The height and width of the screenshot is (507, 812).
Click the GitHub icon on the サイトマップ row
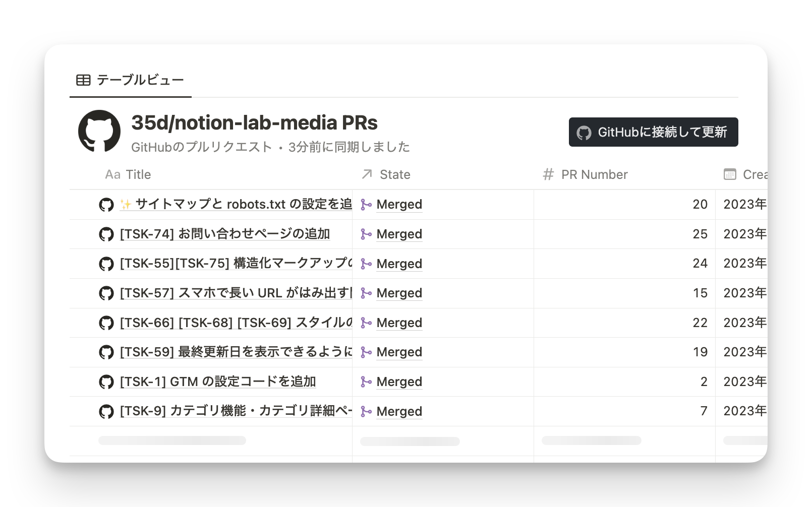106,205
